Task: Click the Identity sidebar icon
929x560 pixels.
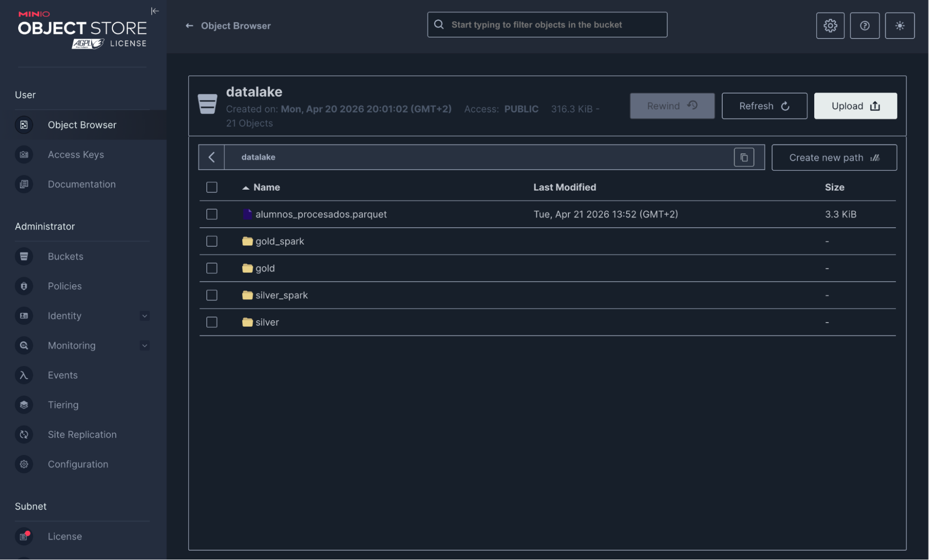Action: pos(24,316)
